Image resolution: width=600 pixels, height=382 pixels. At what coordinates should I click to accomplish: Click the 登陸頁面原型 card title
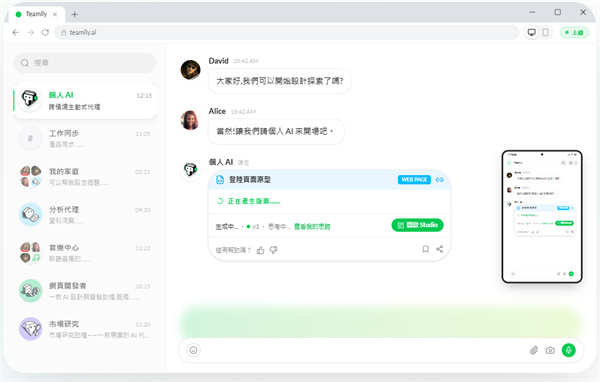point(249,180)
